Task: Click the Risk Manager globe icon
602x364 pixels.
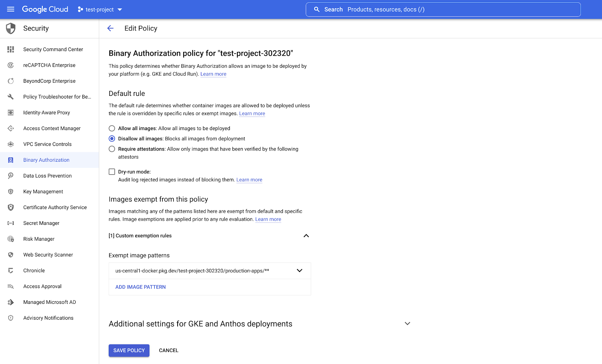Action: 11,239
